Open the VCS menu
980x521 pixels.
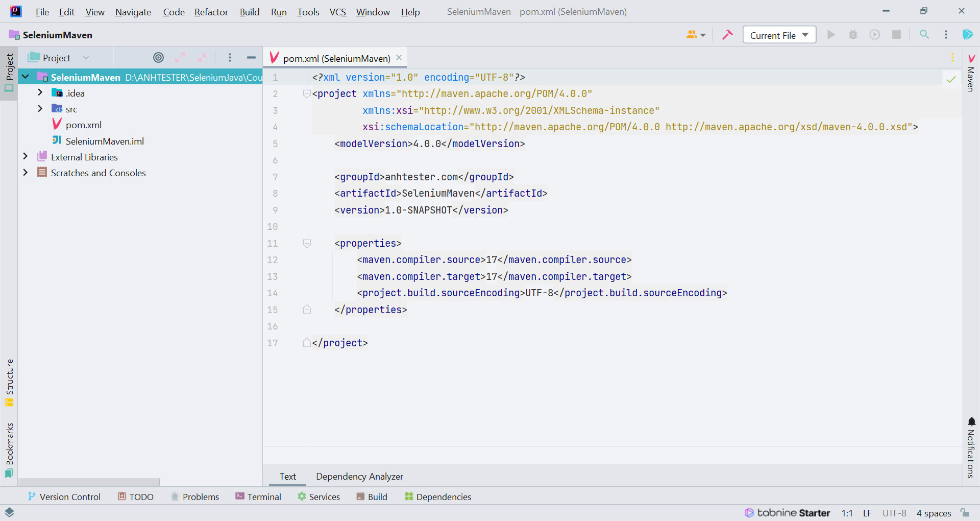[337, 12]
